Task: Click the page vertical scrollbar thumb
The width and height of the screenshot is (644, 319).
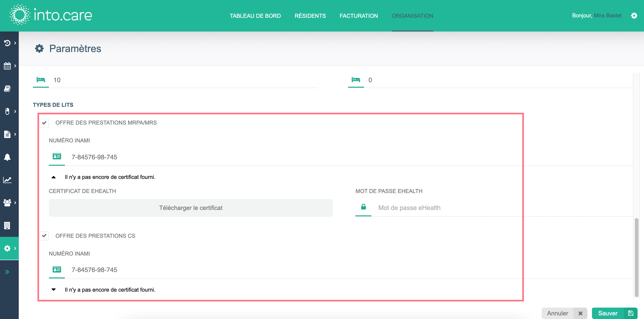Action: pos(636,257)
